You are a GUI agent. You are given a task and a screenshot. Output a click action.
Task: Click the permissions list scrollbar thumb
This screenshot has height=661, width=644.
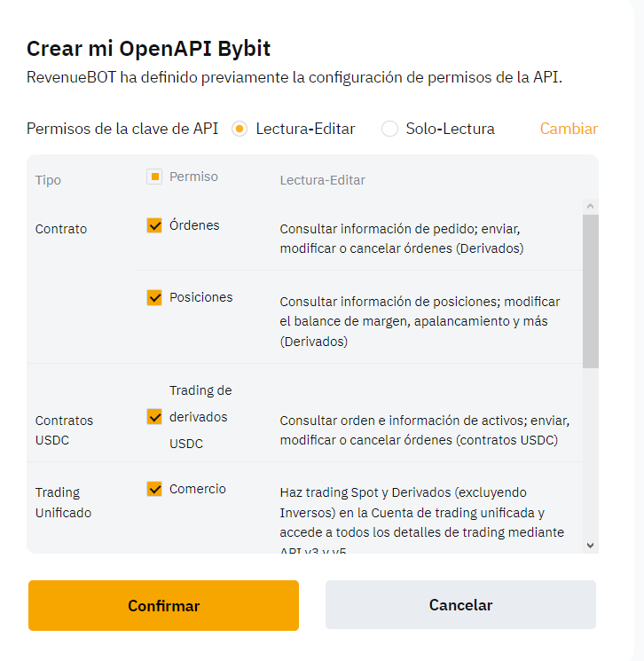point(591,291)
